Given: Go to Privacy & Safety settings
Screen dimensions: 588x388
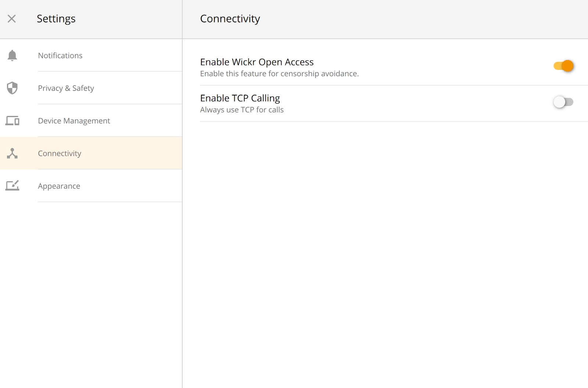Looking at the screenshot, I should pos(66,88).
